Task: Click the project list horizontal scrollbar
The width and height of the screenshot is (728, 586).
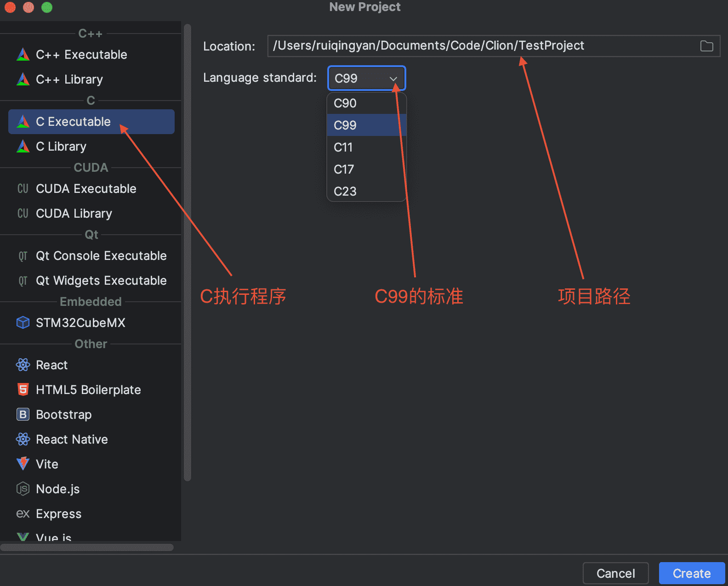Action: (x=87, y=547)
